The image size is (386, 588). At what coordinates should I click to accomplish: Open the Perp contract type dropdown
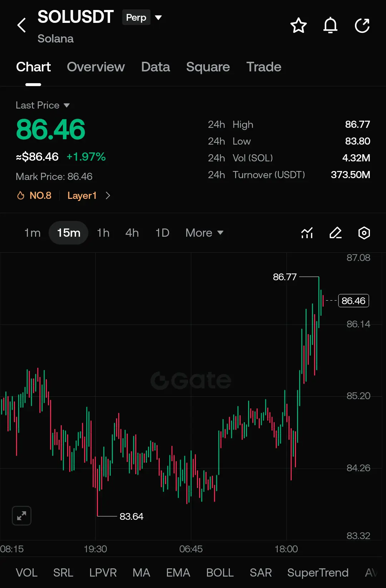pyautogui.click(x=143, y=17)
